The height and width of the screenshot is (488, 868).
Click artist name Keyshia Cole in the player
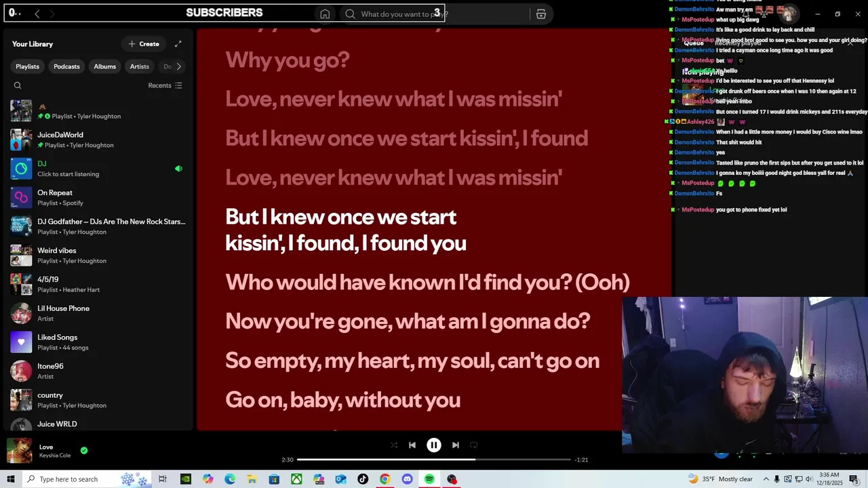[55, 455]
